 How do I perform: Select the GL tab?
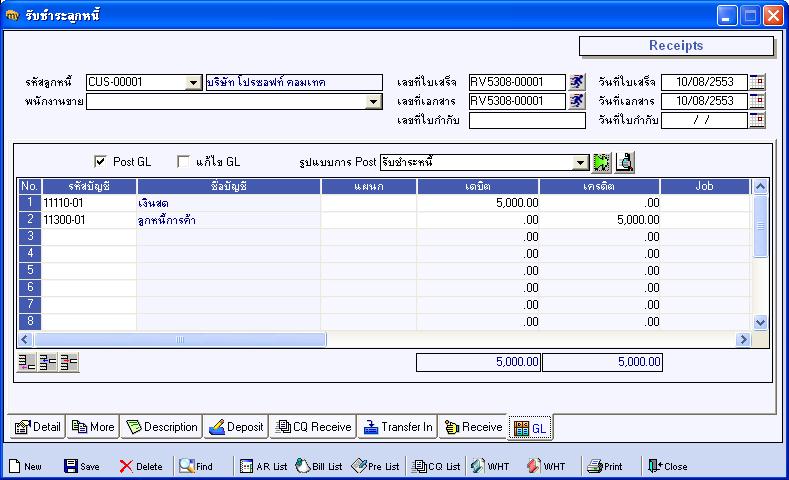[530, 428]
